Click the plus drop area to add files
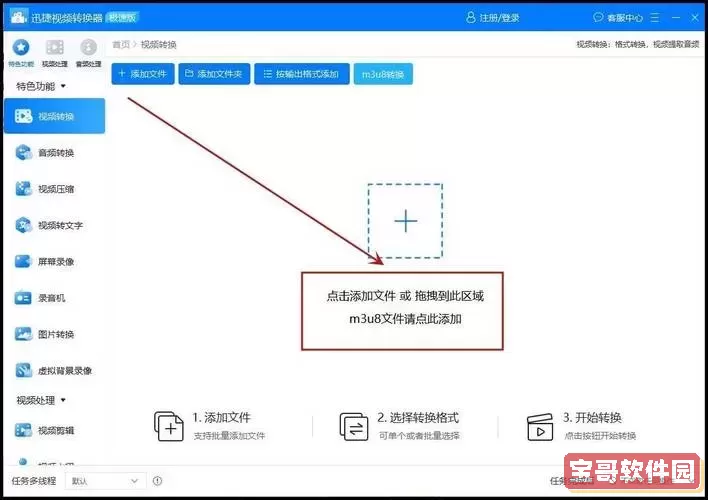Viewport: 708px width, 500px height. click(x=405, y=221)
